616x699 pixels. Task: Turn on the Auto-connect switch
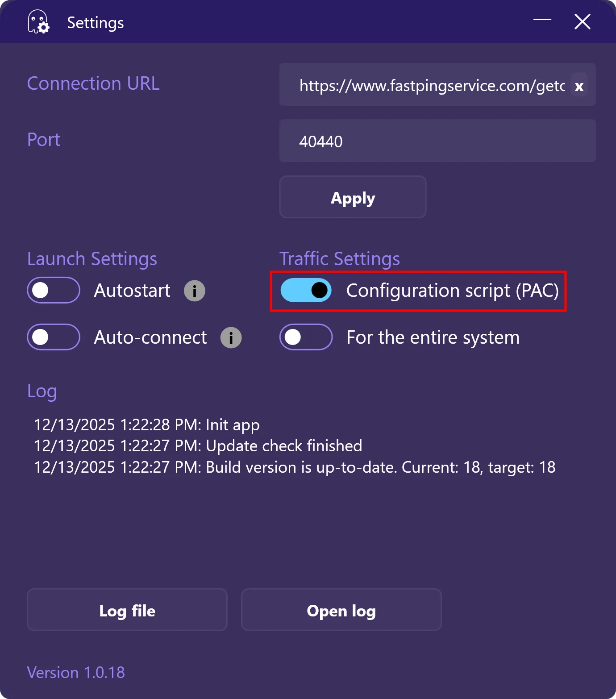pyautogui.click(x=54, y=337)
